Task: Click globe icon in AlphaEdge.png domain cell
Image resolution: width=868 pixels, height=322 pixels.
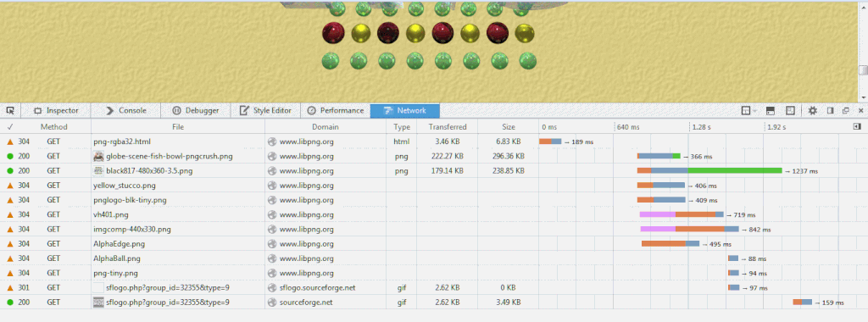Action: click(272, 243)
